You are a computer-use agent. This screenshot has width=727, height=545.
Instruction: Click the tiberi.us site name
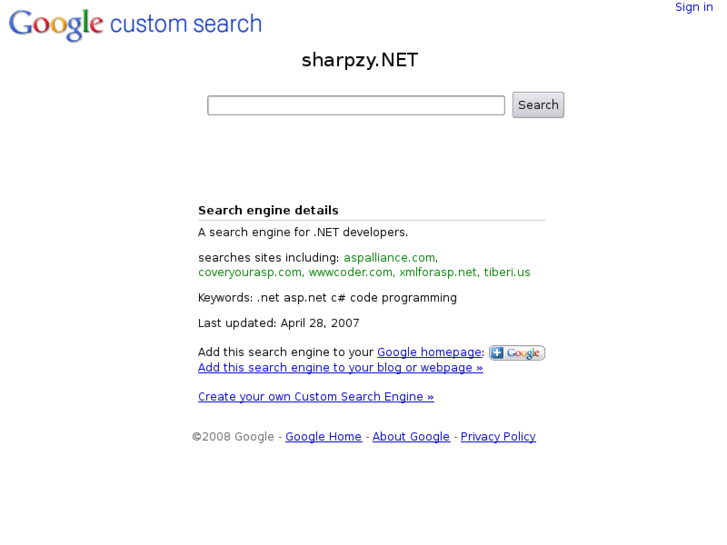[x=507, y=272]
